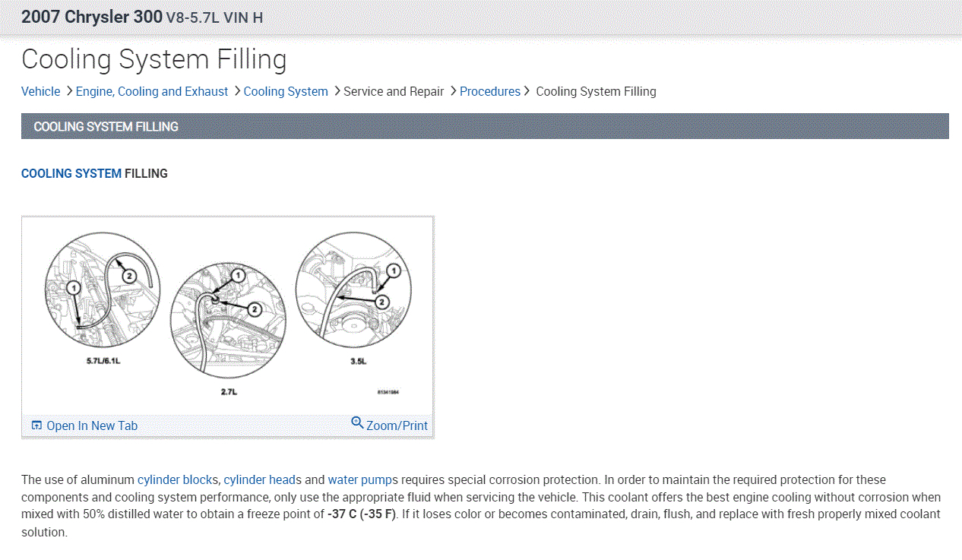This screenshot has height=560, width=962.
Task: Click the chevron after Vehicle breadcrumb
Action: (68, 91)
